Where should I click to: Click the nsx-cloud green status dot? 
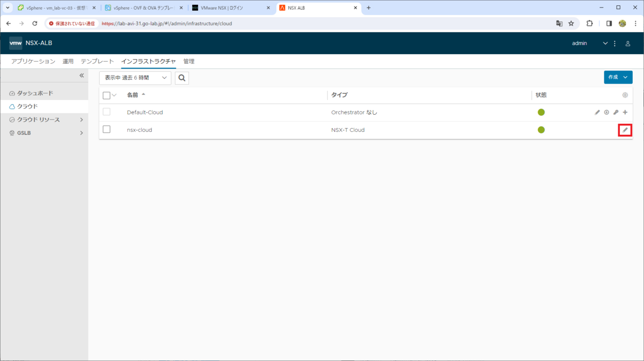(541, 130)
